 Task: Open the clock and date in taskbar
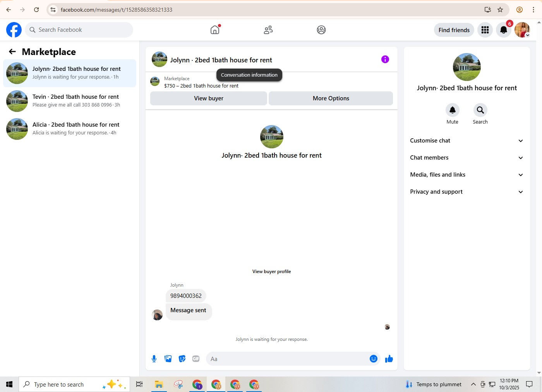tap(509, 384)
